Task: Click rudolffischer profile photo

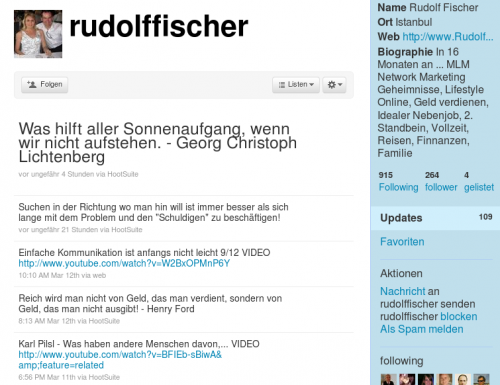Action: click(x=38, y=34)
